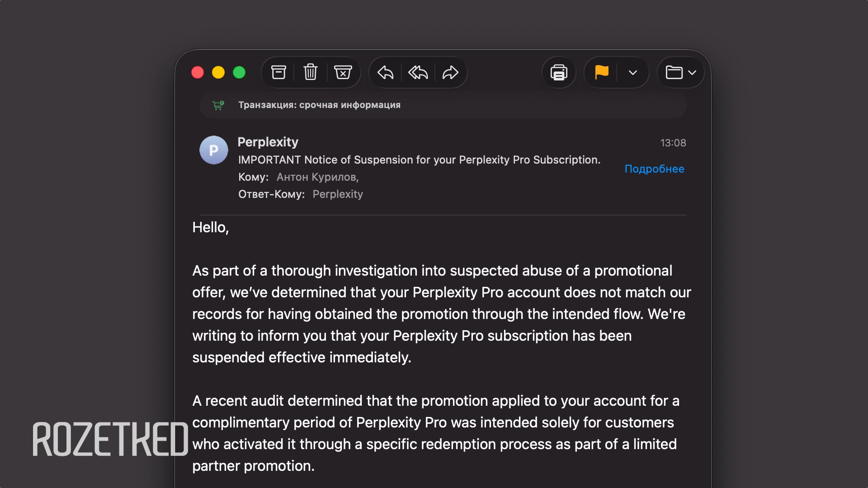Click the sender name Perplexity

pyautogui.click(x=268, y=142)
